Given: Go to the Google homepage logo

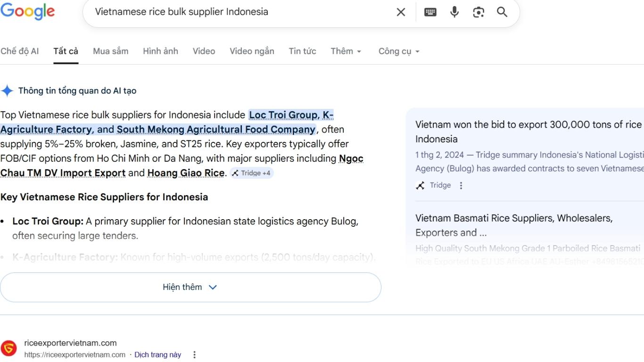Looking at the screenshot, I should 27,12.
